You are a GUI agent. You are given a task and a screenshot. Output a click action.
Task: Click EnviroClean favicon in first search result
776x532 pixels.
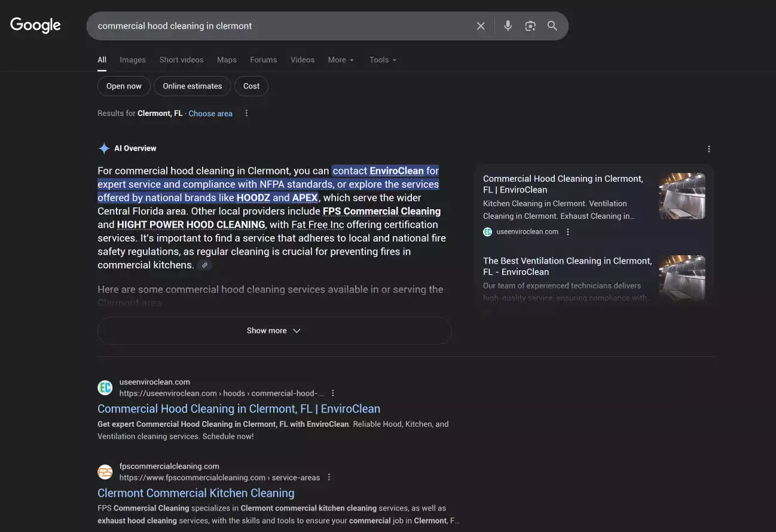105,388
